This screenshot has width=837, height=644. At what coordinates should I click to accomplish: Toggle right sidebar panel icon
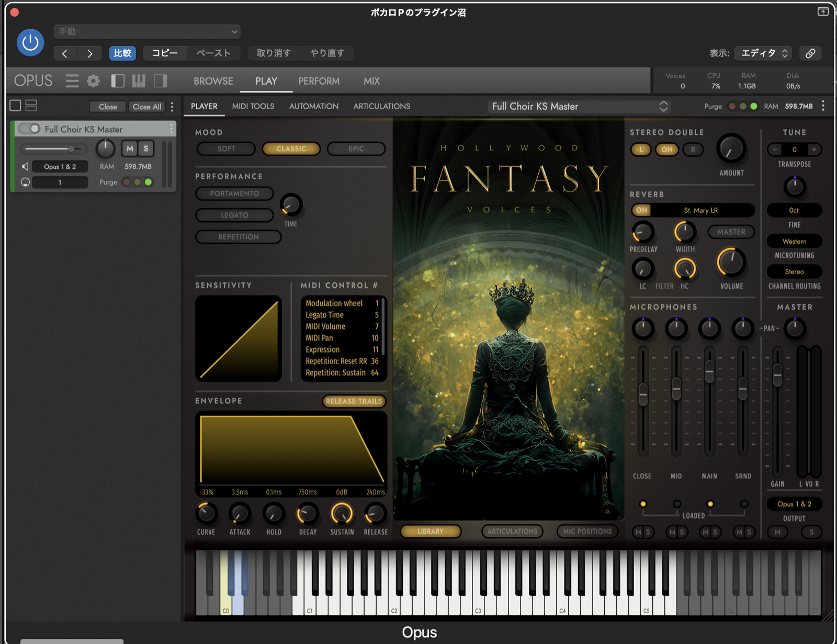click(160, 81)
